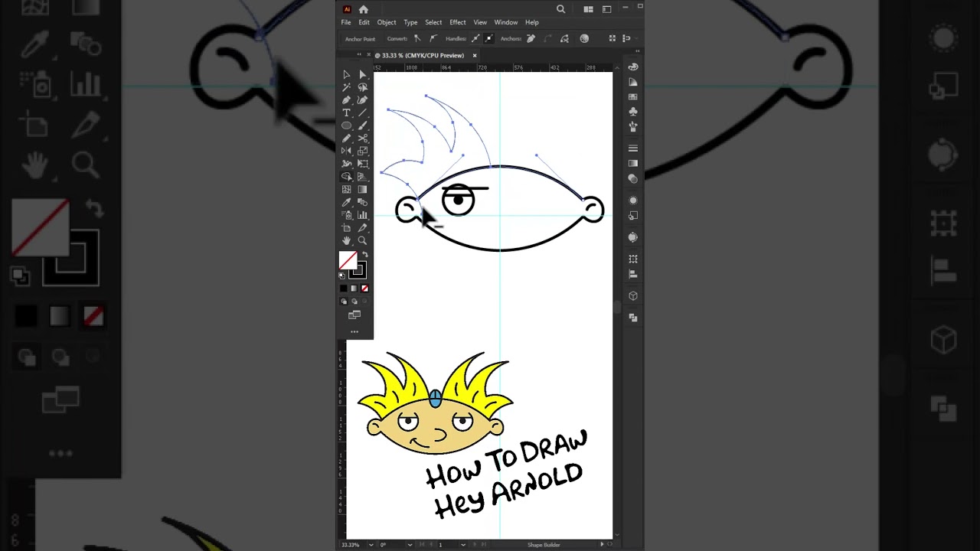This screenshot has height=551, width=980.
Task: Select the Slice tool
Action: pos(362,227)
